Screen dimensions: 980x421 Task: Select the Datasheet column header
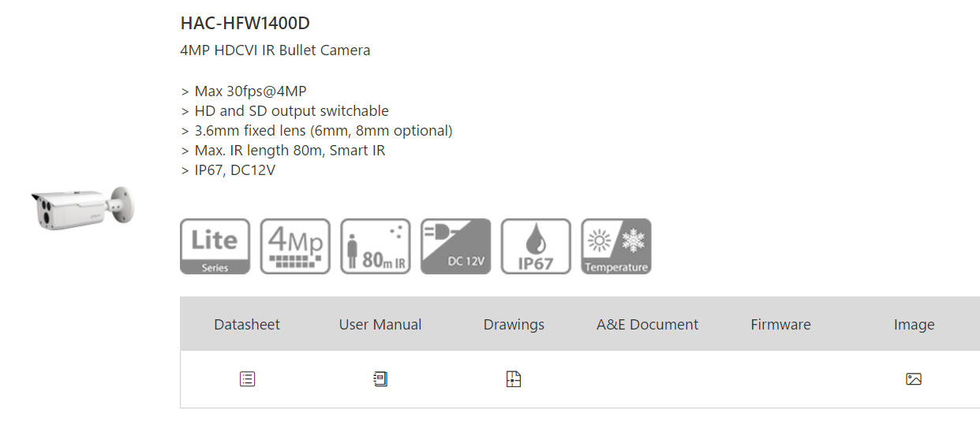click(x=247, y=324)
